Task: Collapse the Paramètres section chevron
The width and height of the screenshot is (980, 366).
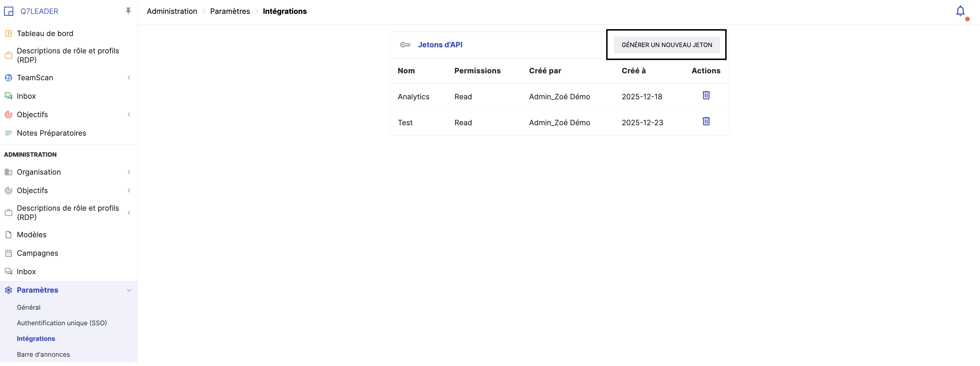Action: tap(129, 290)
